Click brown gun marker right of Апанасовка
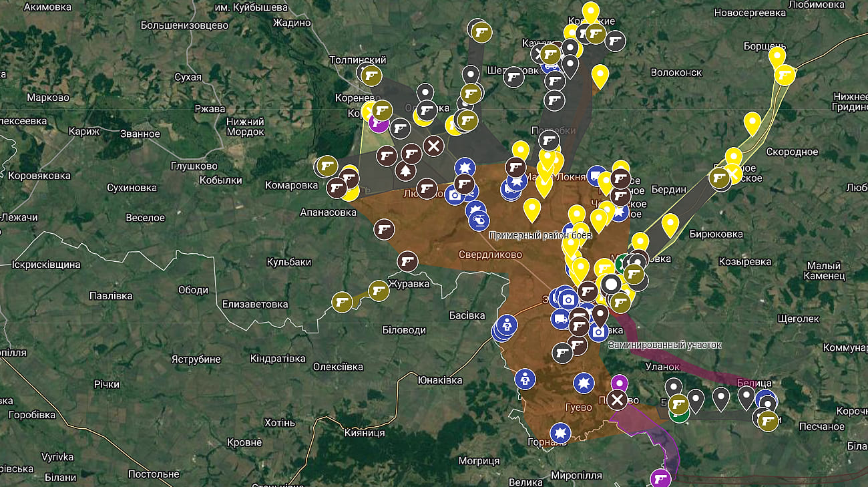This screenshot has height=487, width=868. [384, 229]
